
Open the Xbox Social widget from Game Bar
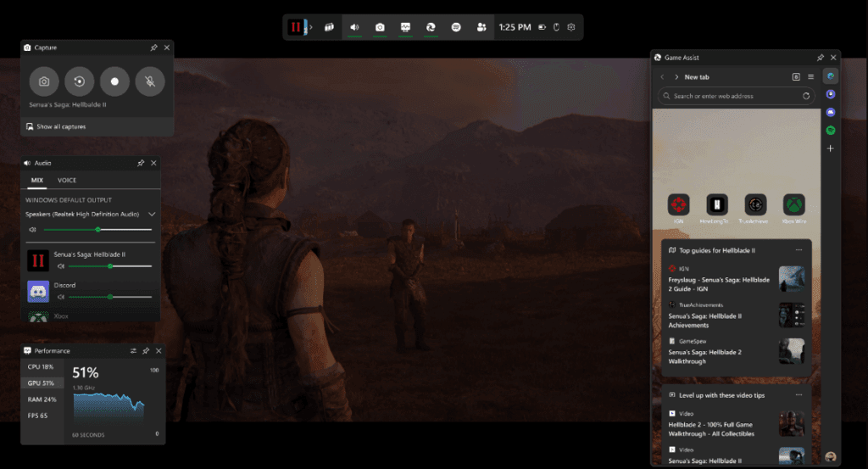[481, 27]
